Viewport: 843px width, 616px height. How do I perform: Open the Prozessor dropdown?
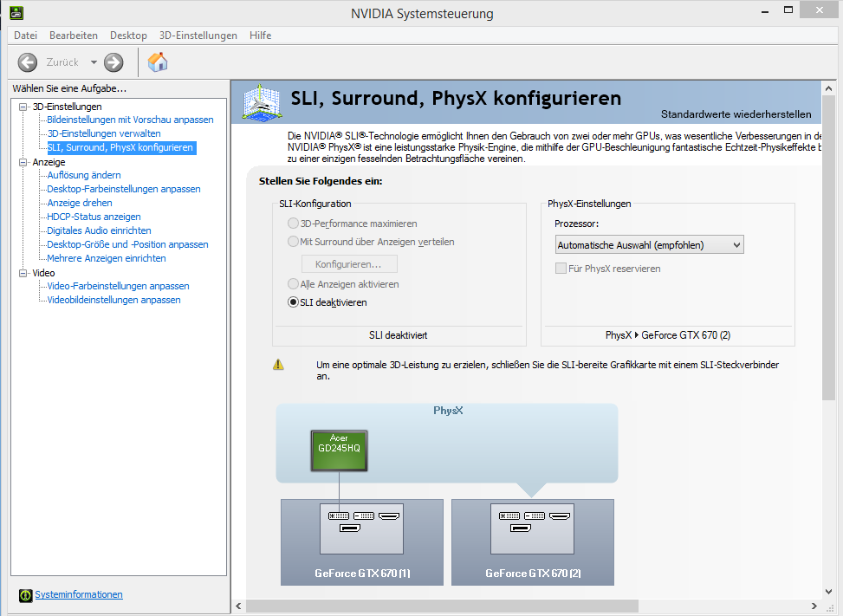coord(649,245)
